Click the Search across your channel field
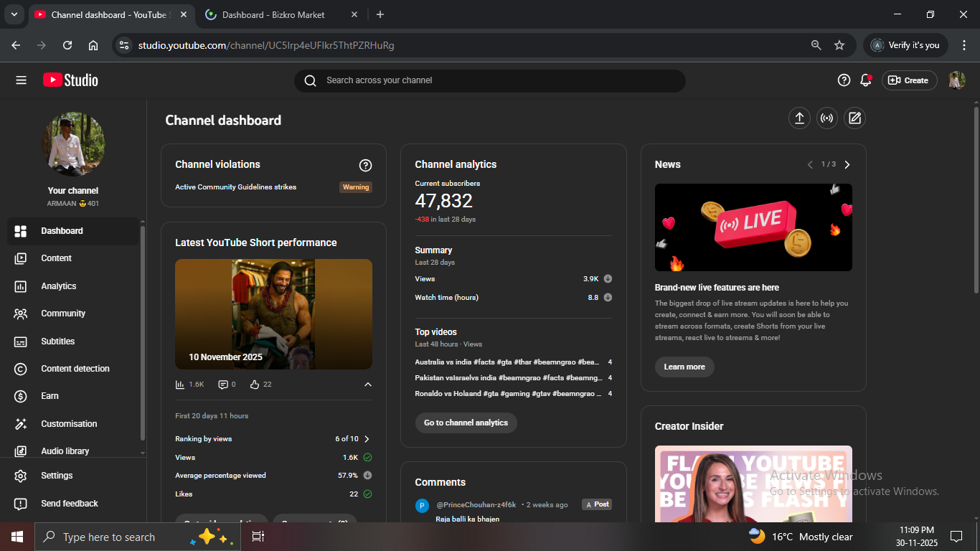The height and width of the screenshot is (551, 980). point(489,80)
